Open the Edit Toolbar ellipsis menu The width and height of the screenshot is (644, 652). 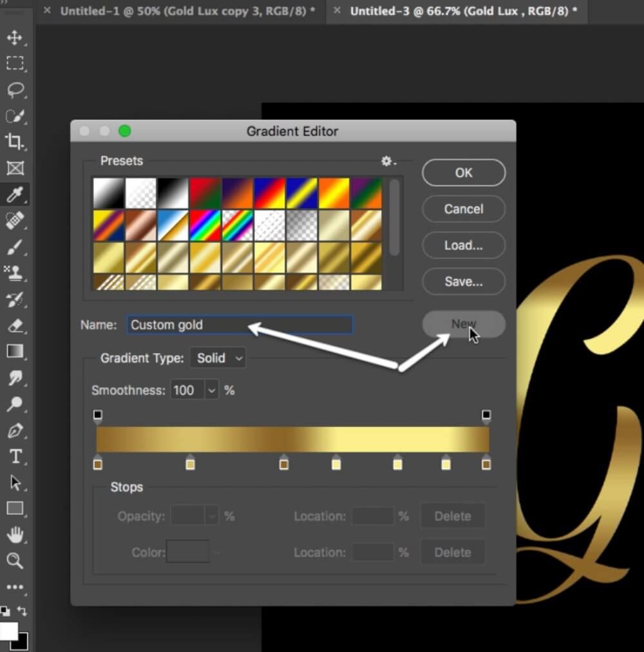pyautogui.click(x=15, y=587)
